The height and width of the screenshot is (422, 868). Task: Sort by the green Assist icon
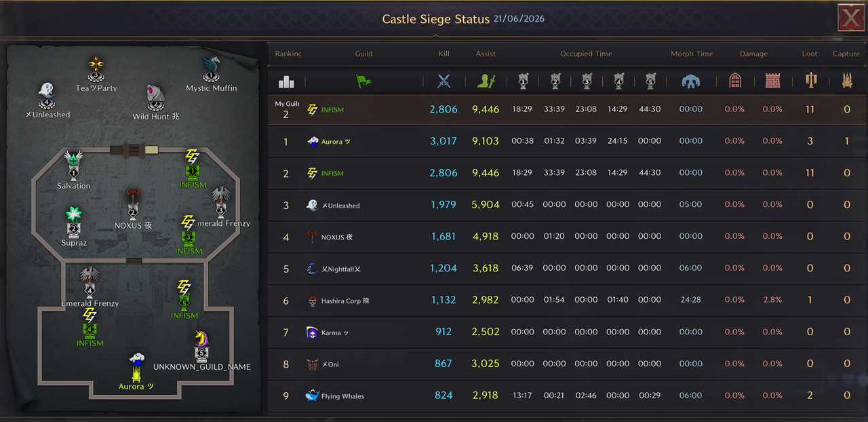coord(486,81)
